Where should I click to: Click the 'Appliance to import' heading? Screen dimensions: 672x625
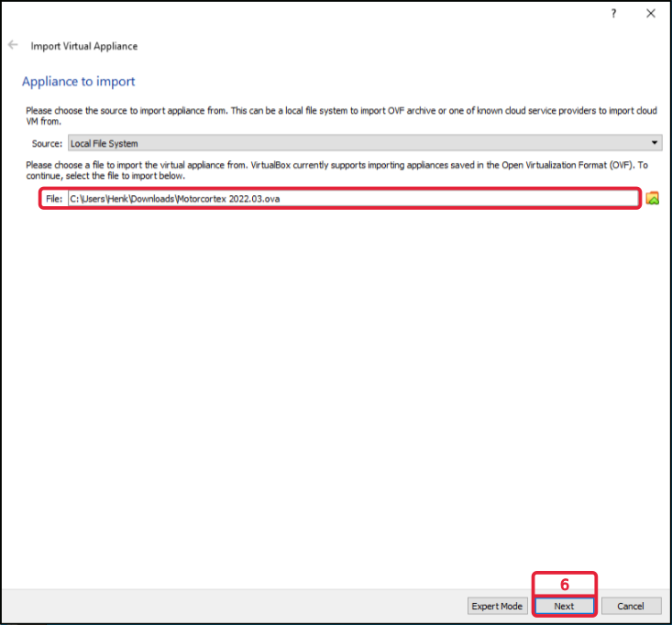point(79,82)
